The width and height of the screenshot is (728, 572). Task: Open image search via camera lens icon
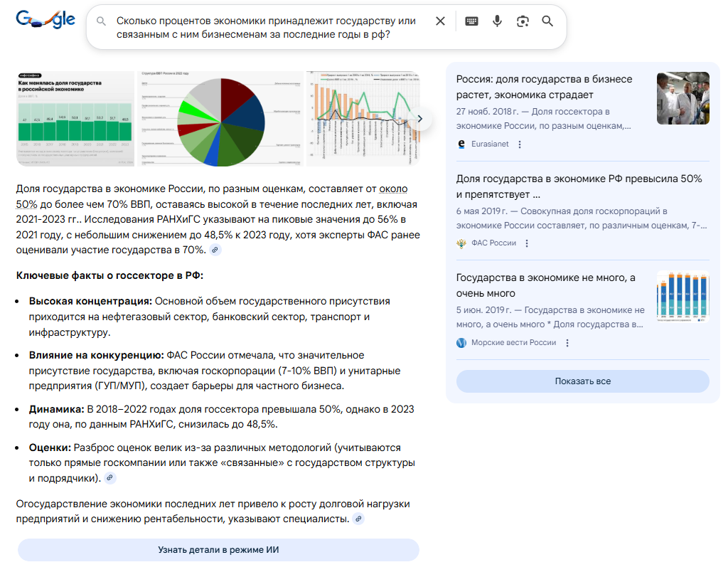tap(523, 21)
